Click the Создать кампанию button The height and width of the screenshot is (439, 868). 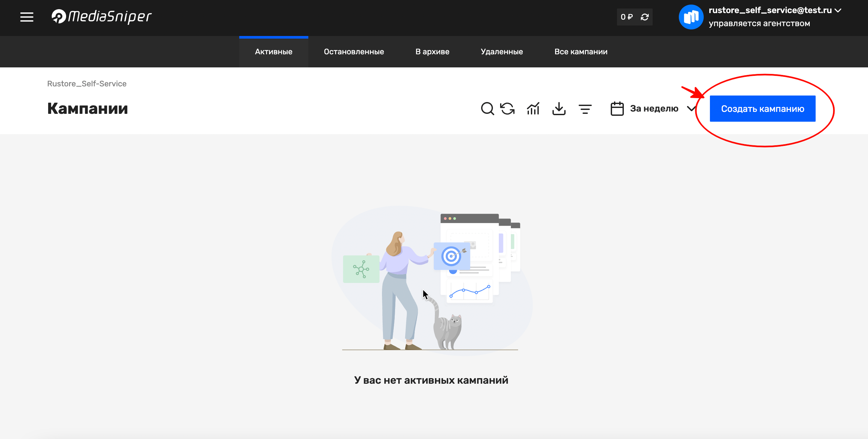[763, 109]
